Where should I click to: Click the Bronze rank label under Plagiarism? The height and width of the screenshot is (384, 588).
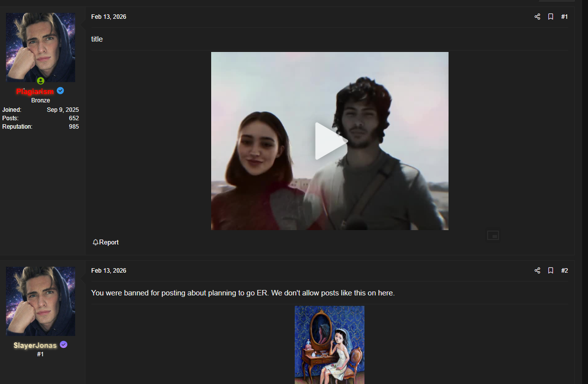click(41, 100)
